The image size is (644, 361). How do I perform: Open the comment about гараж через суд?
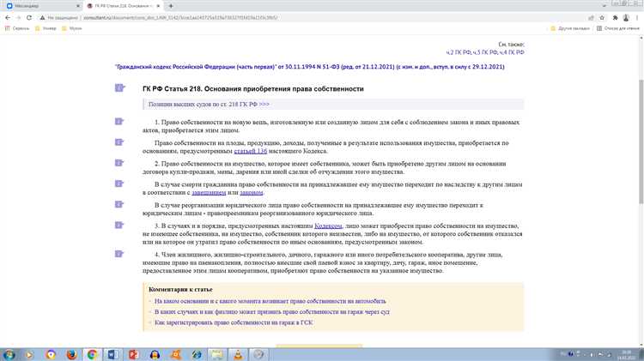(x=272, y=312)
